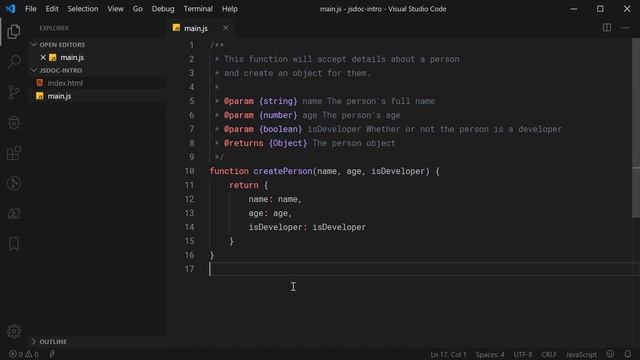Click JavaScript language mode selector

(x=581, y=354)
